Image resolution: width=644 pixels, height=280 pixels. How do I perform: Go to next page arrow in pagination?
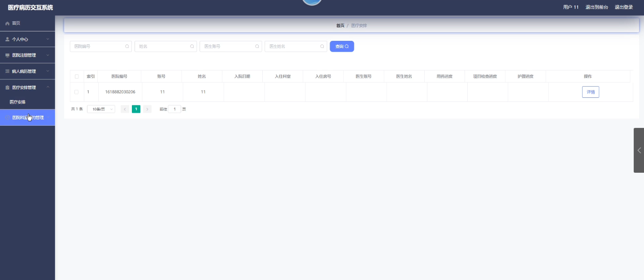tap(147, 109)
